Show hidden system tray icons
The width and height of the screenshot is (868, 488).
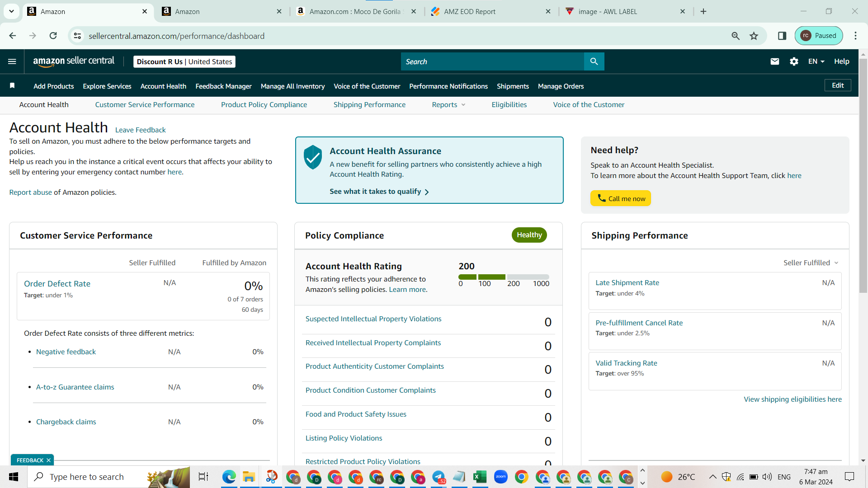tap(712, 477)
